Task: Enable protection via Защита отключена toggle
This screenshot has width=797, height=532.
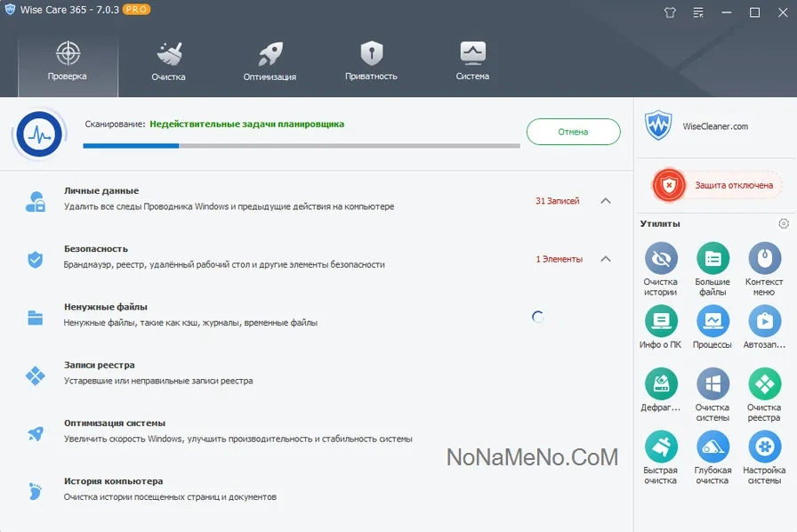Action: (716, 185)
